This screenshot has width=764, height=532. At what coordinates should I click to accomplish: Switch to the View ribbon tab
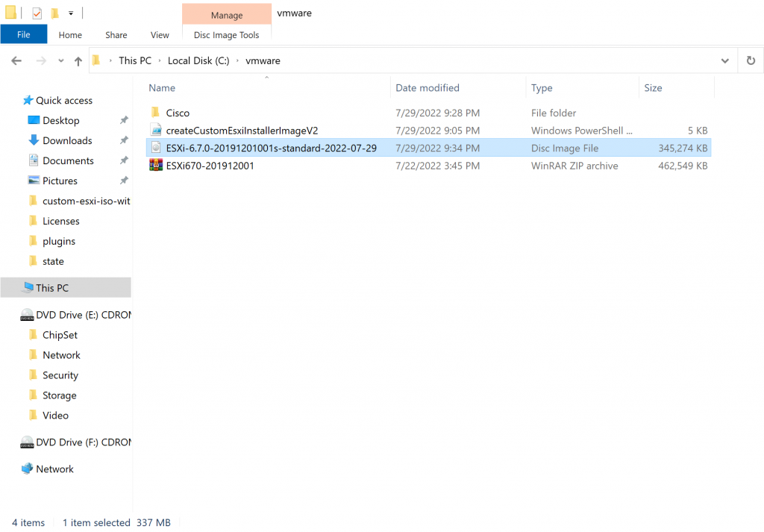coord(160,35)
